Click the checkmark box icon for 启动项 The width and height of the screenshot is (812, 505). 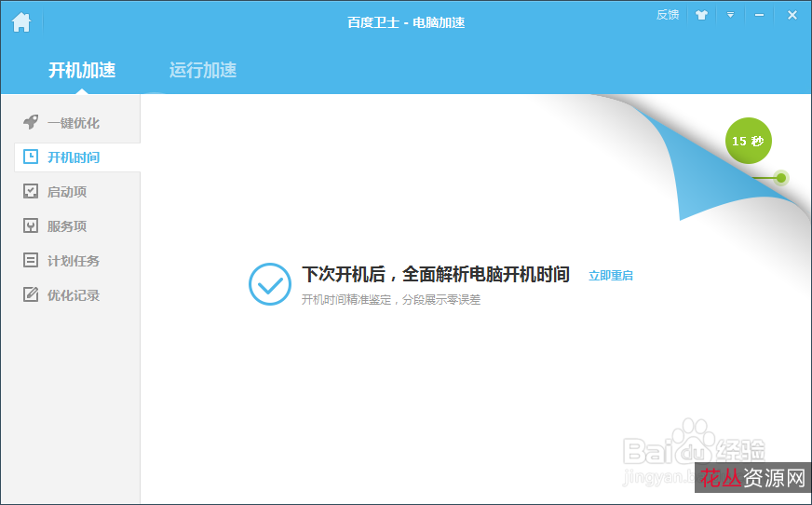pos(31,191)
